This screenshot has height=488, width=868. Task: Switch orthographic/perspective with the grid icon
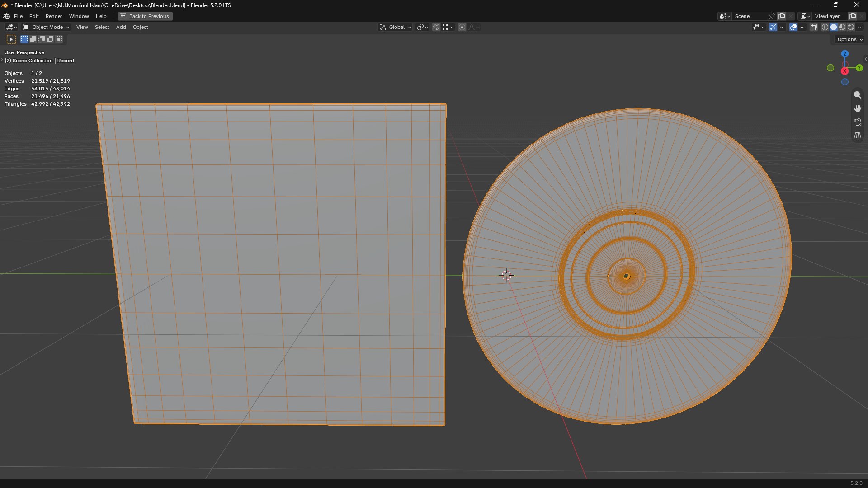coord(858,136)
